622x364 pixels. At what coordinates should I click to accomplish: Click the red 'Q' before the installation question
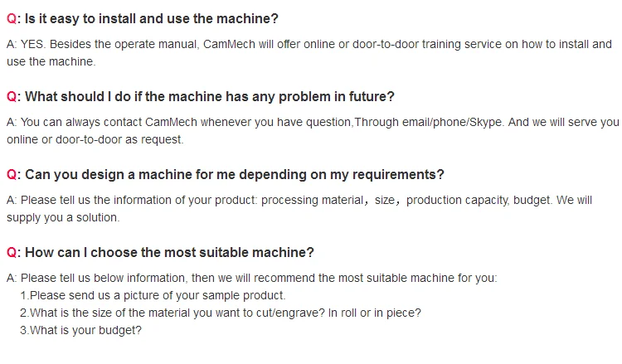point(12,18)
